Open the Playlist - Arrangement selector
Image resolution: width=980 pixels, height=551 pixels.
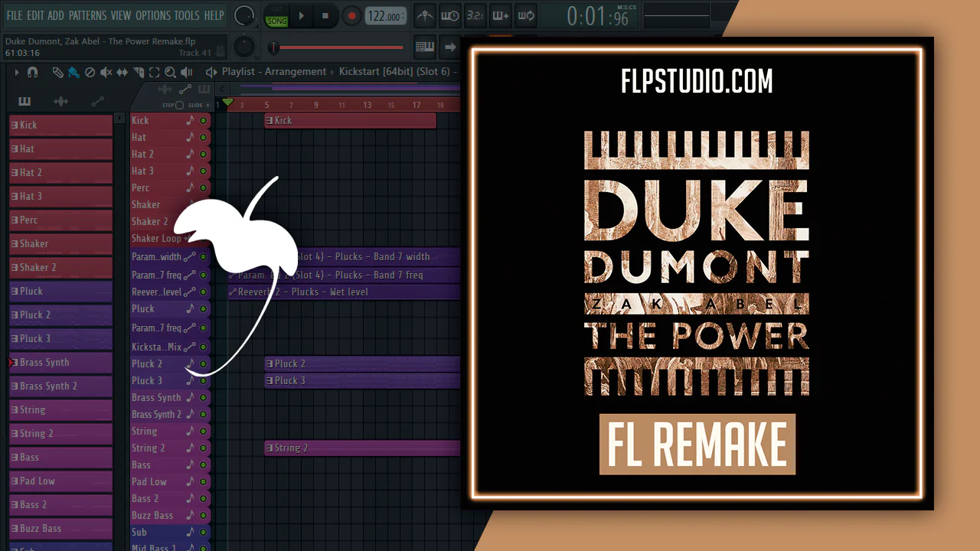coord(274,72)
